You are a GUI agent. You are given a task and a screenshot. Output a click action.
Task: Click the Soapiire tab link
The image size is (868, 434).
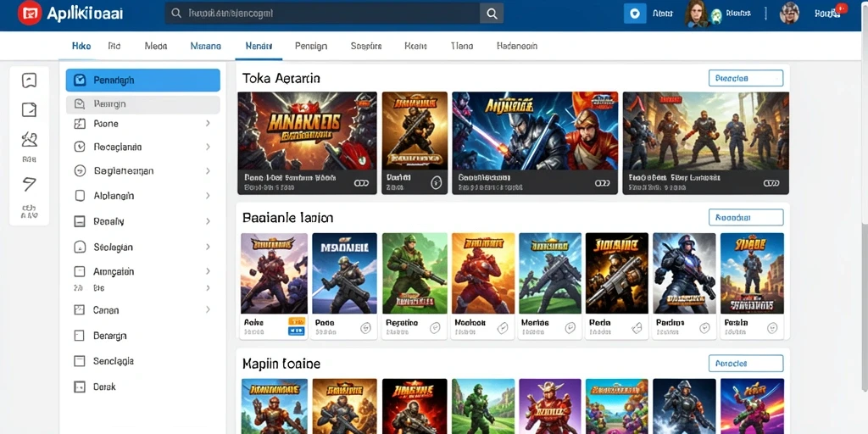click(366, 47)
